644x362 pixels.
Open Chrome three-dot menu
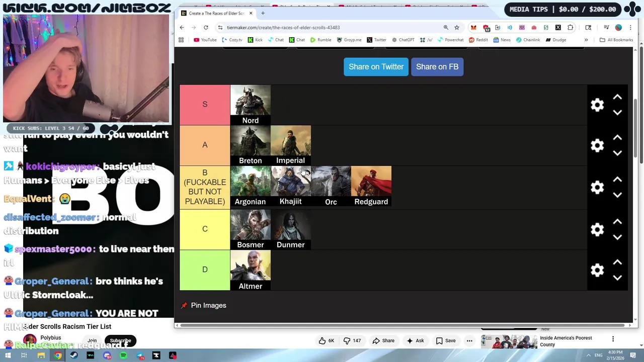click(x=630, y=28)
